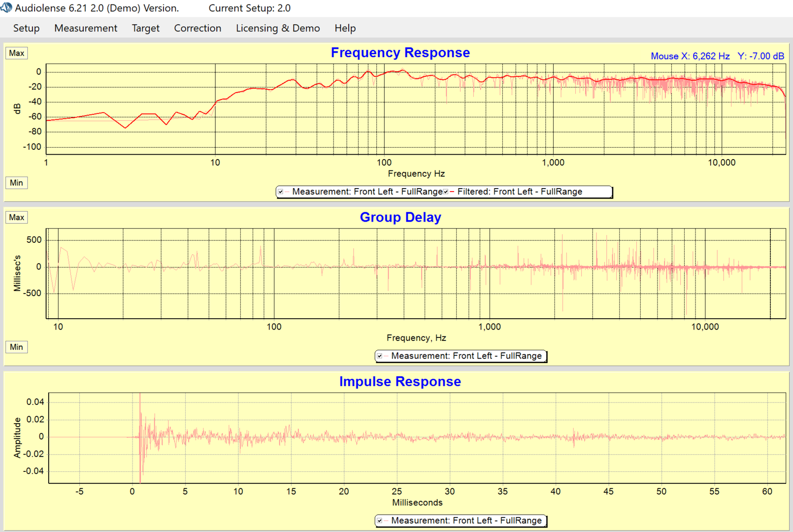
Task: Click the 'Amplitude' vertical axis label
Action: click(x=17, y=438)
